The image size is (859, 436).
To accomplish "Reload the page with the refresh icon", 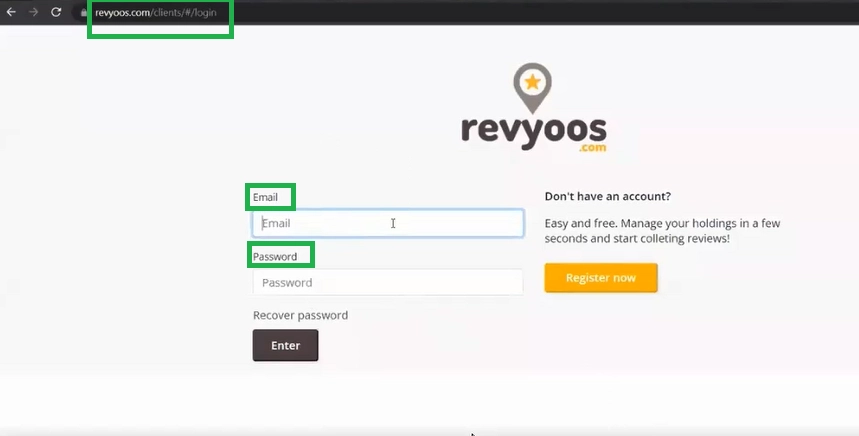I will (56, 12).
